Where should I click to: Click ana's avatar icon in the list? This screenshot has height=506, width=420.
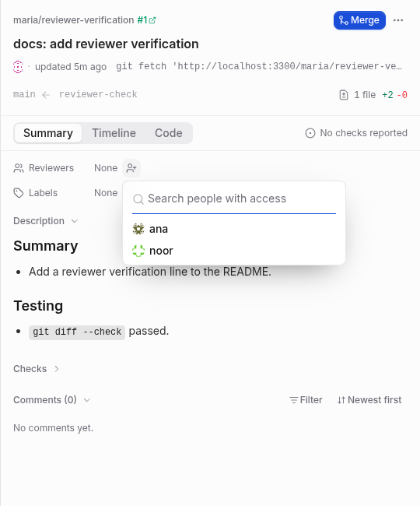[x=138, y=229]
